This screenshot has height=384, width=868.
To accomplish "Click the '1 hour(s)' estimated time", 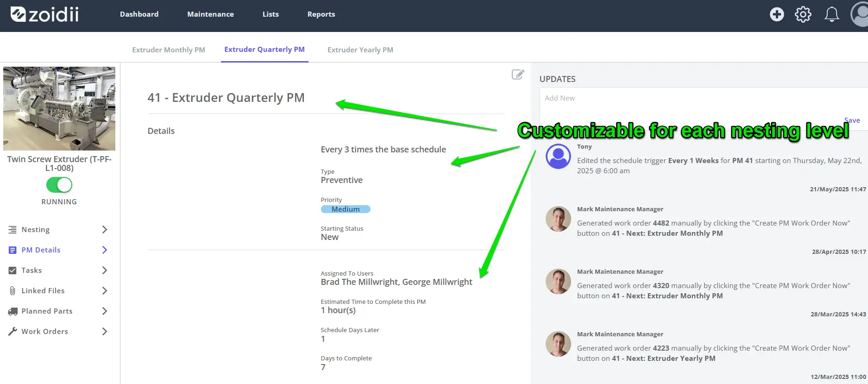I will pos(338,310).
